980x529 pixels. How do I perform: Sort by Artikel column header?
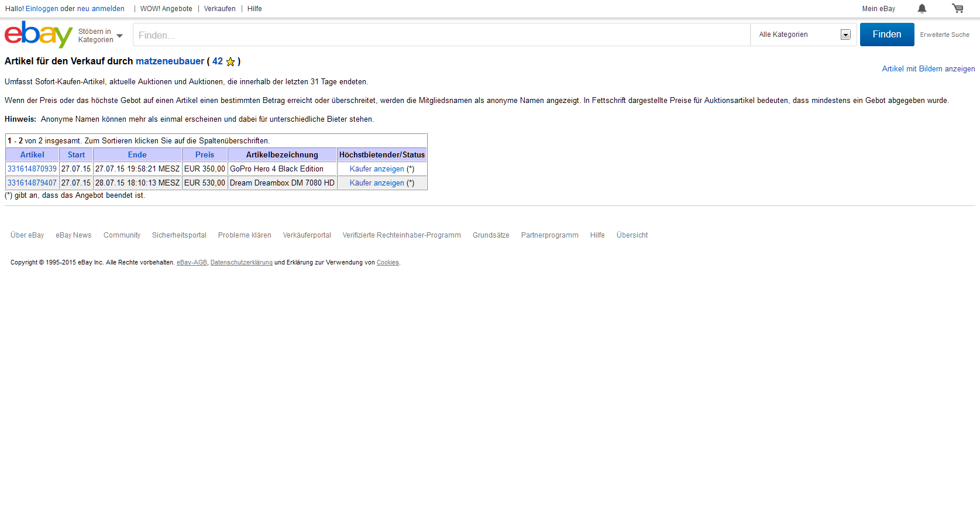click(32, 155)
